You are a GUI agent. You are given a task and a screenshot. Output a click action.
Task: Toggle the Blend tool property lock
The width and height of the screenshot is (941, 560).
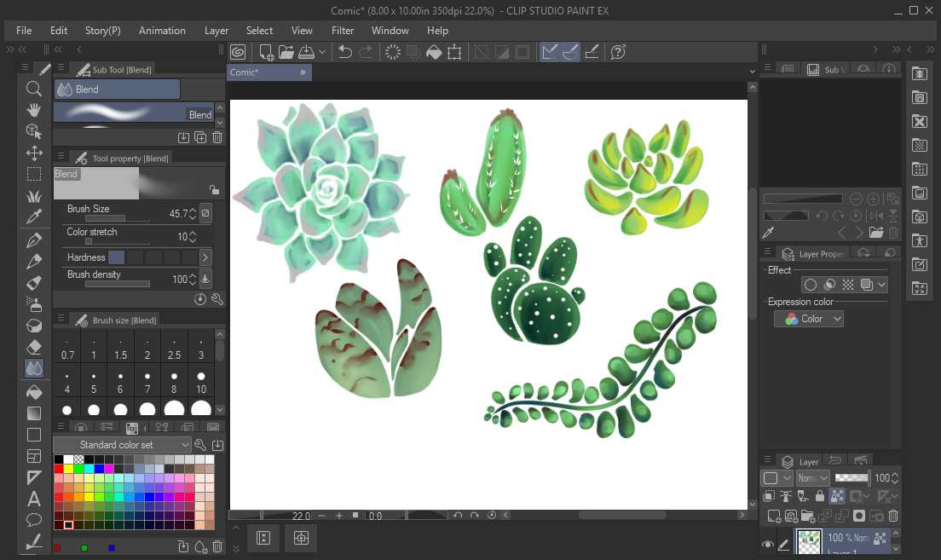(214, 190)
